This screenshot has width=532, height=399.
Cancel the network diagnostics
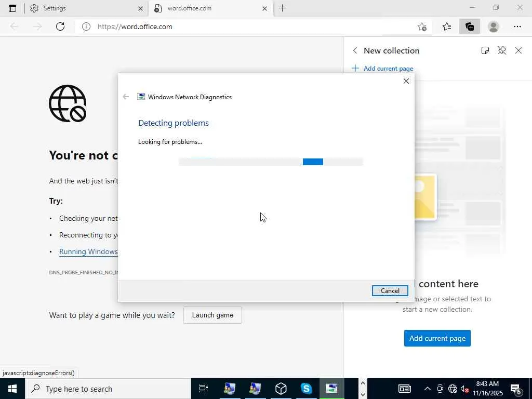click(x=390, y=291)
